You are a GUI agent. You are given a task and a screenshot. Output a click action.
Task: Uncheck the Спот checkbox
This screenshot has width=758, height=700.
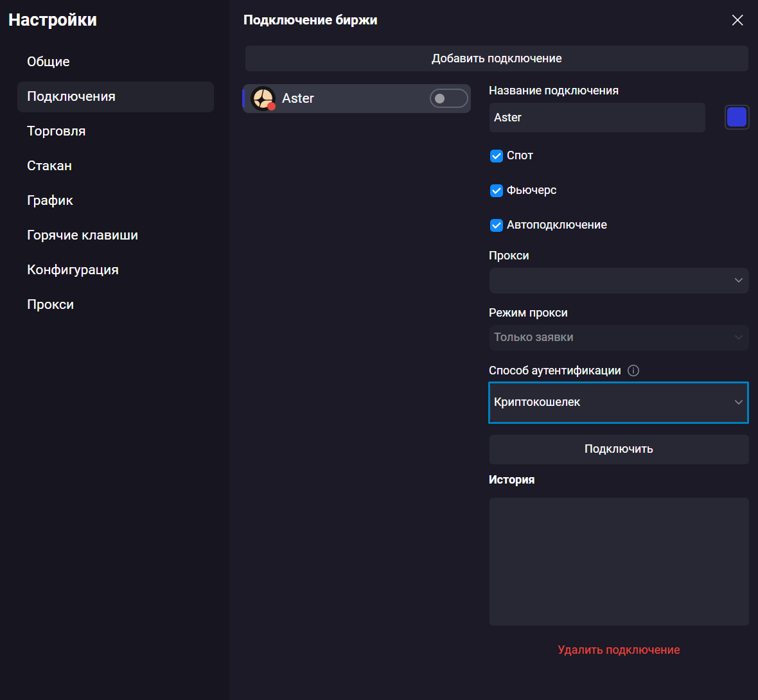click(497, 156)
